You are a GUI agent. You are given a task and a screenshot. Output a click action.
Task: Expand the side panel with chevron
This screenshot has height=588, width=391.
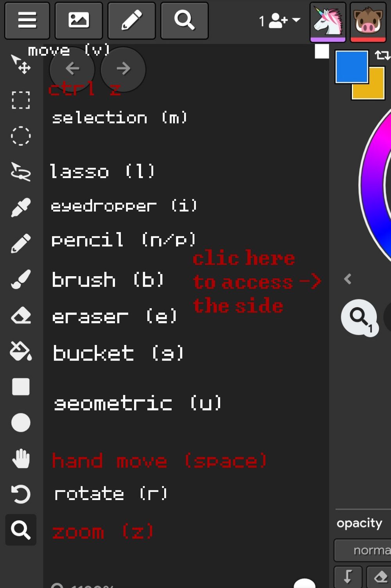(348, 279)
